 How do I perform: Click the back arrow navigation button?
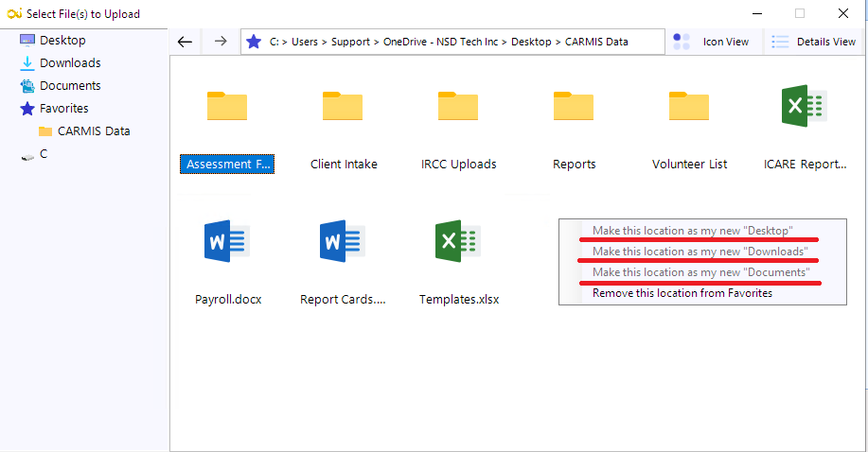tap(186, 42)
